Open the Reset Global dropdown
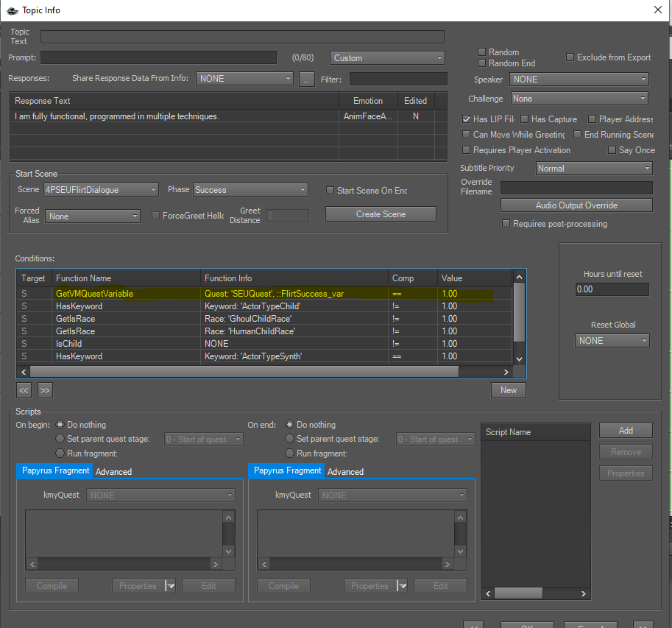 pos(612,341)
